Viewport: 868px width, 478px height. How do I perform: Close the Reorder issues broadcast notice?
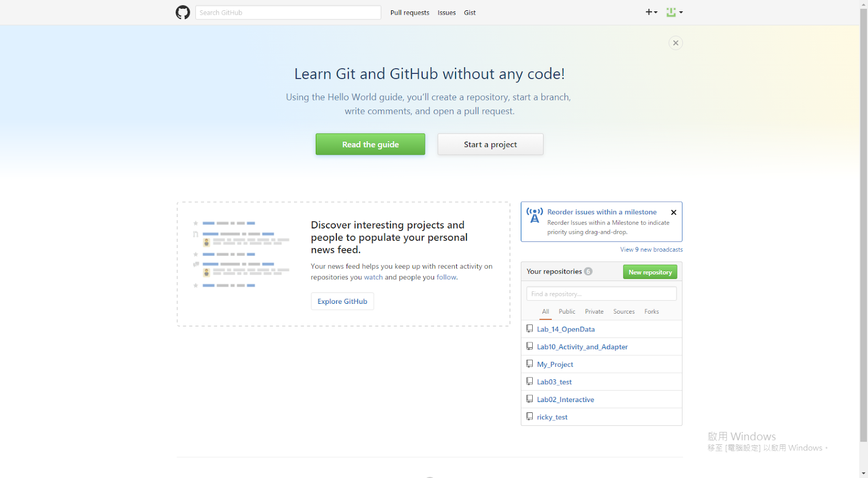674,213
